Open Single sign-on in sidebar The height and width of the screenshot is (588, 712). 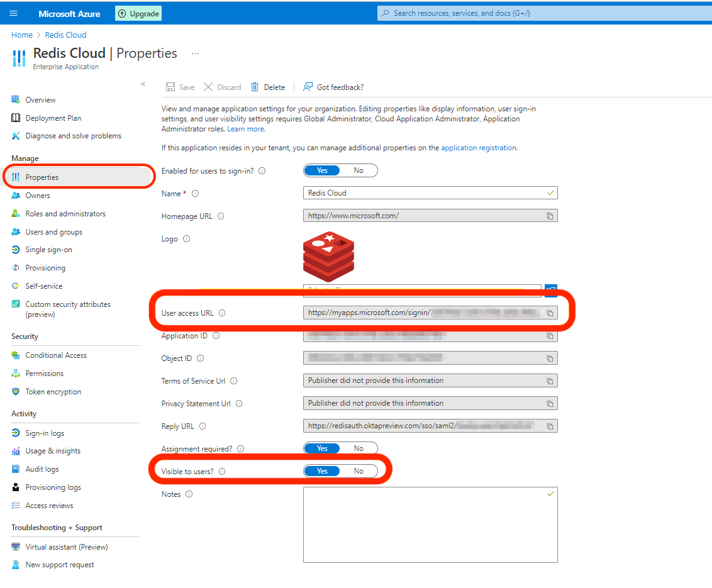coord(48,250)
